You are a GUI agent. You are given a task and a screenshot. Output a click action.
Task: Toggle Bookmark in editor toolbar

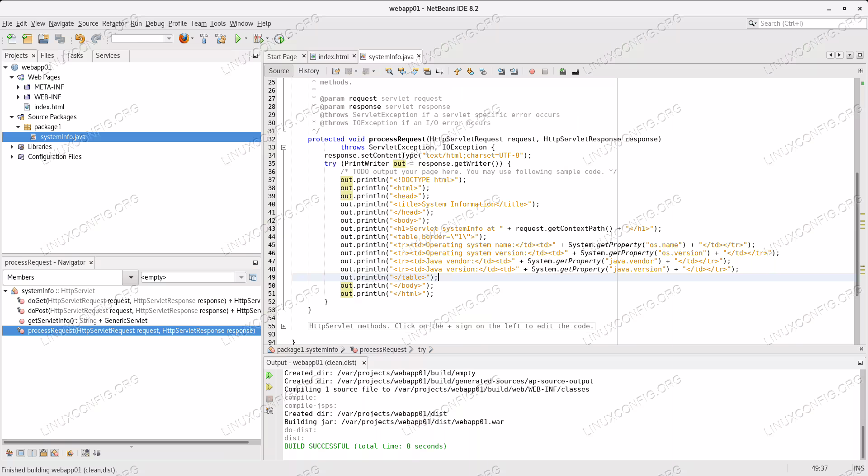coord(483,71)
